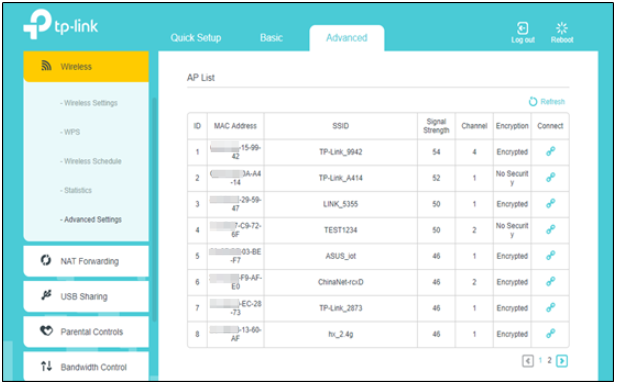Click the Connect column header
The height and width of the screenshot is (385, 617).
[x=550, y=126]
